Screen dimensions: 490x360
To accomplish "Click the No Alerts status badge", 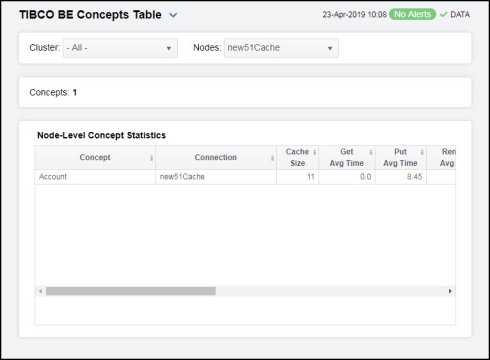I will (x=413, y=14).
